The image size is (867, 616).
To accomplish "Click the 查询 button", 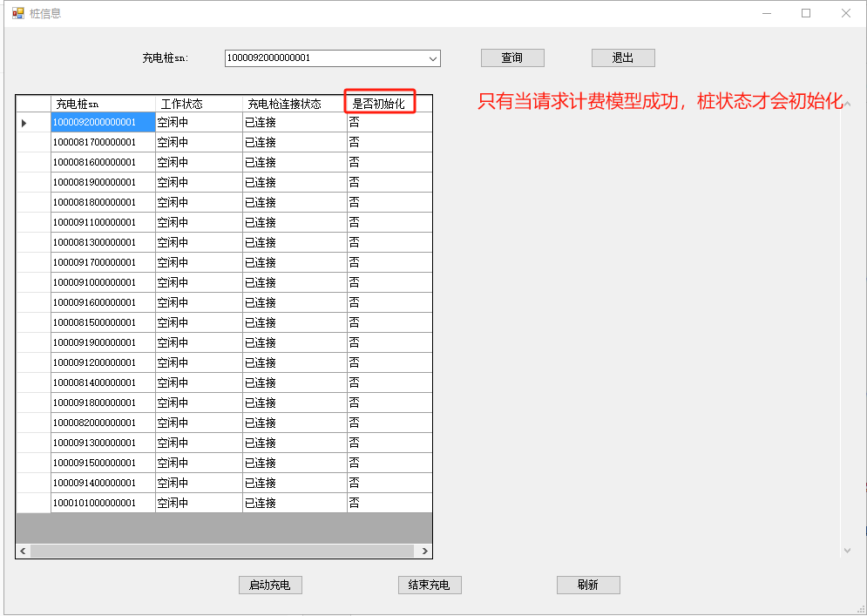I will coord(512,58).
